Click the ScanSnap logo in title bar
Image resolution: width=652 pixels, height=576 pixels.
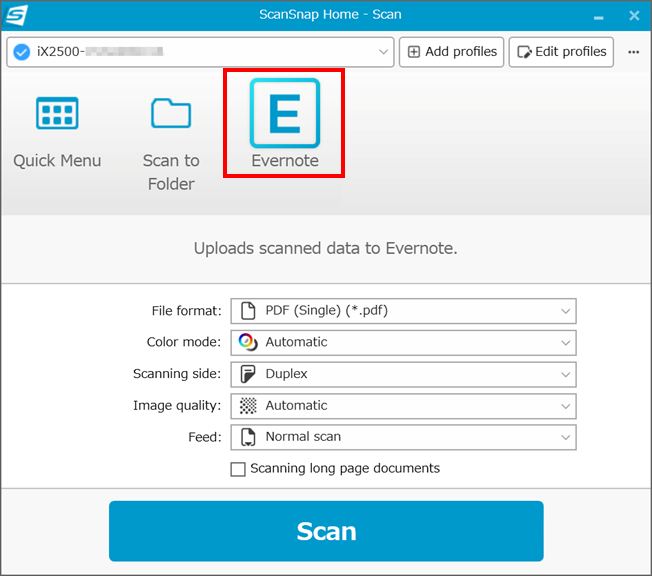tap(16, 15)
